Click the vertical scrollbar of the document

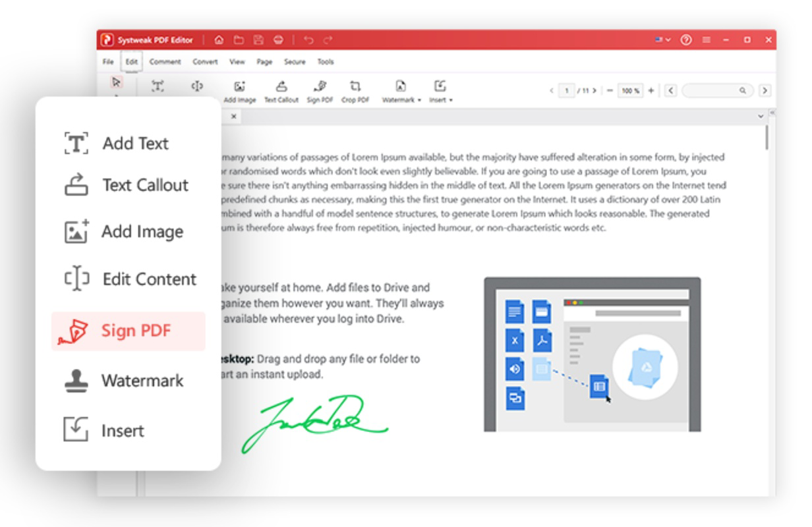[767, 138]
